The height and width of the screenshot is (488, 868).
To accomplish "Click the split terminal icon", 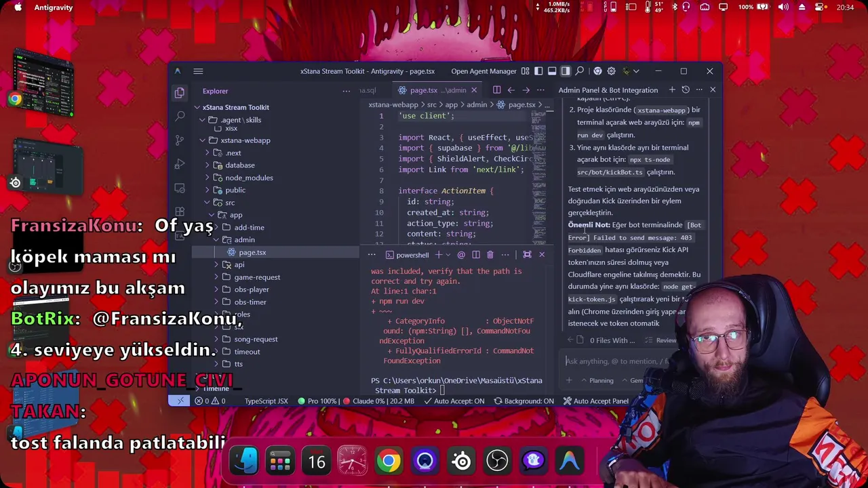I will (x=476, y=255).
